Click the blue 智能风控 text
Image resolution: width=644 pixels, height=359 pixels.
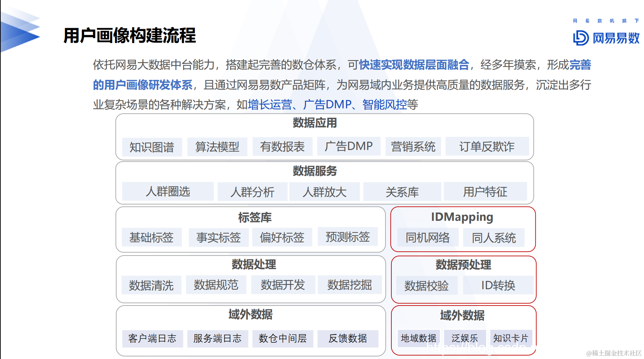pyautogui.click(x=384, y=105)
